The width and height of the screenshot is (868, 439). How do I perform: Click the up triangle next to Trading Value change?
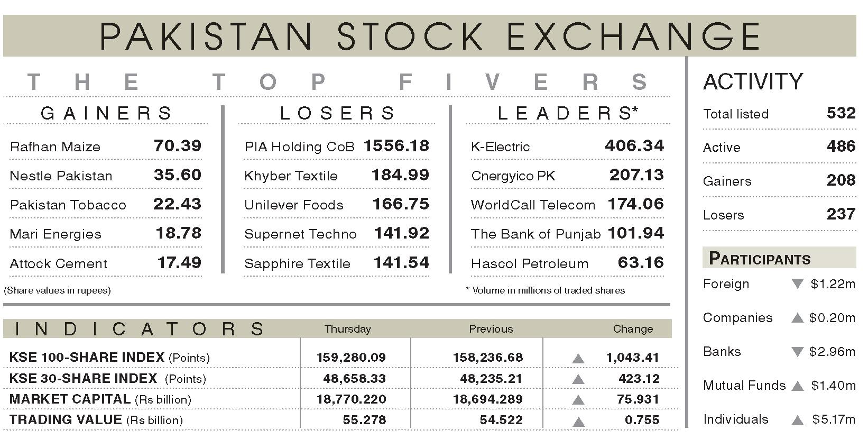[578, 422]
